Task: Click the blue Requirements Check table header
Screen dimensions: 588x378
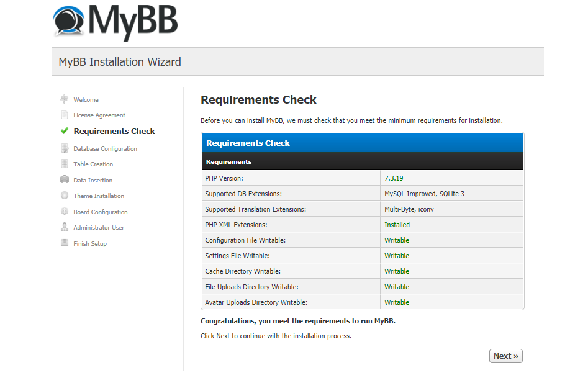Action: point(362,143)
